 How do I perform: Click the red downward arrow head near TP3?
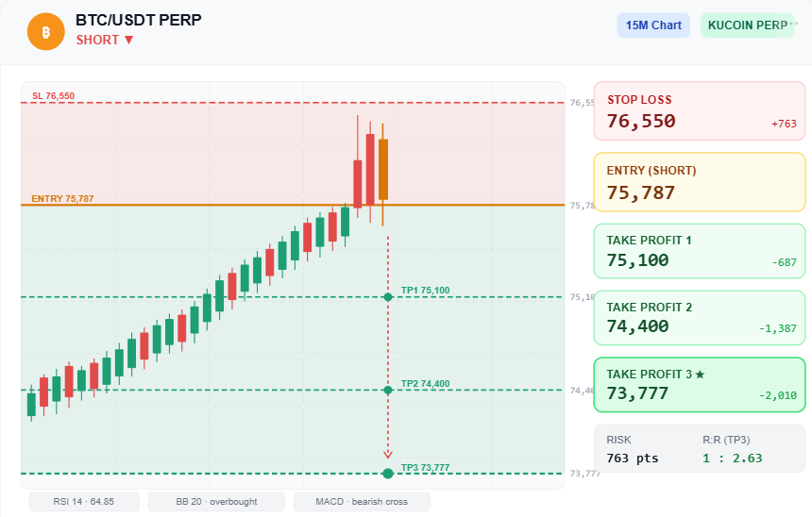388,455
